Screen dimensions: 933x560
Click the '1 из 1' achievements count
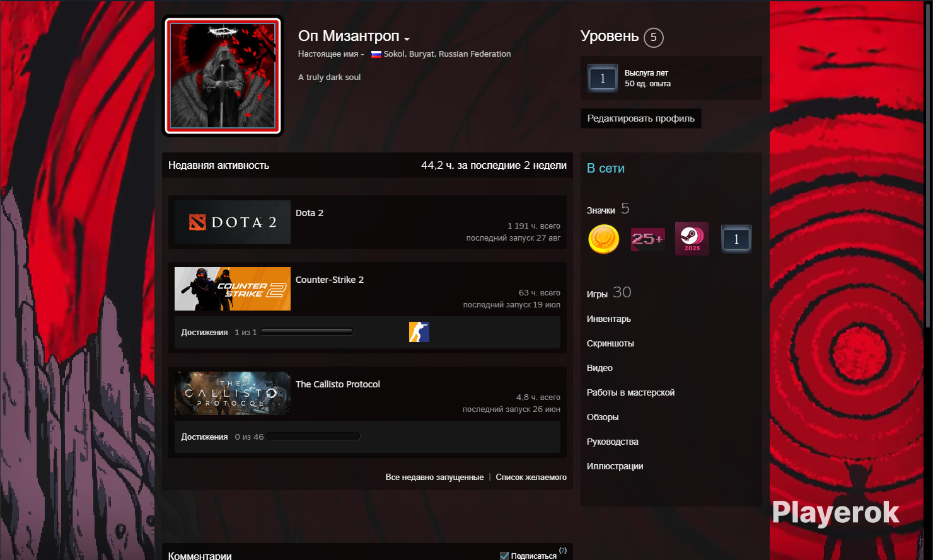[x=246, y=332]
